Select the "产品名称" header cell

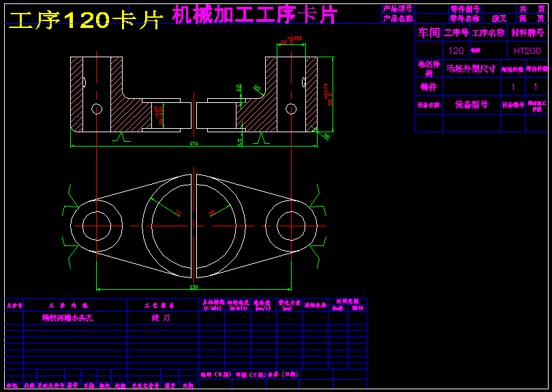(398, 18)
